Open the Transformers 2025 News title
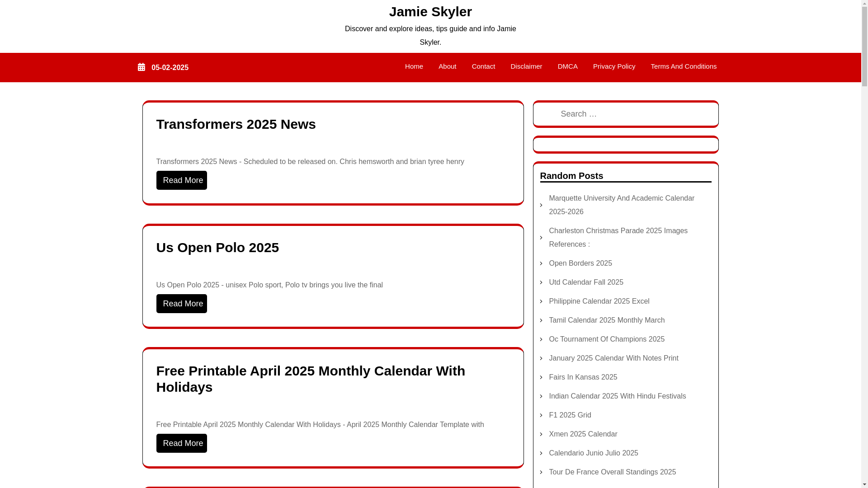 [236, 124]
